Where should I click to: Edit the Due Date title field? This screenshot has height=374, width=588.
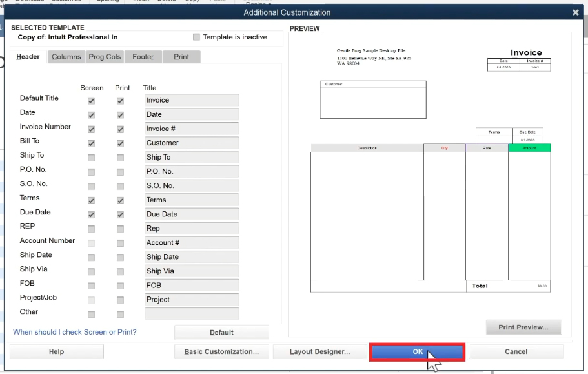pyautogui.click(x=192, y=214)
